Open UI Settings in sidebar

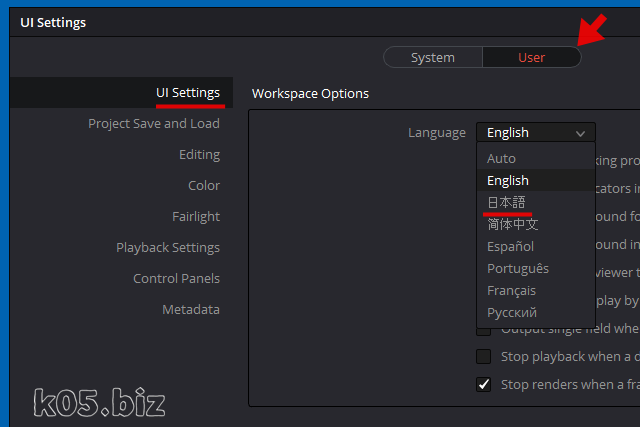pos(187,93)
